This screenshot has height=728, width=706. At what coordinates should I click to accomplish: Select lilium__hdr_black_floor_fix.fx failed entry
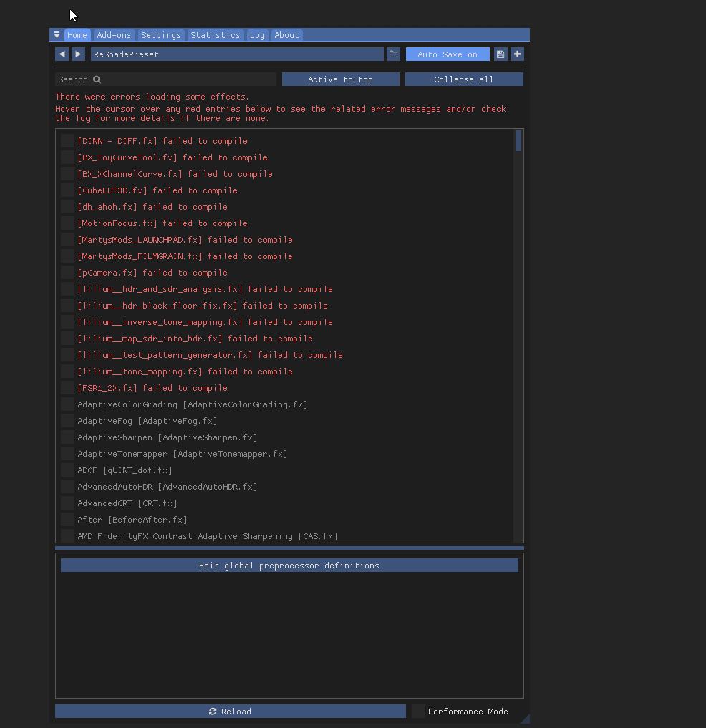pos(203,306)
